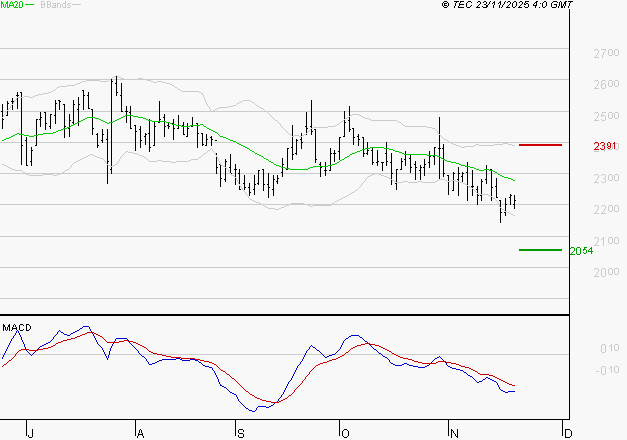Click the MACD indicator label
Screen dimensions: 627x440
coord(17,328)
